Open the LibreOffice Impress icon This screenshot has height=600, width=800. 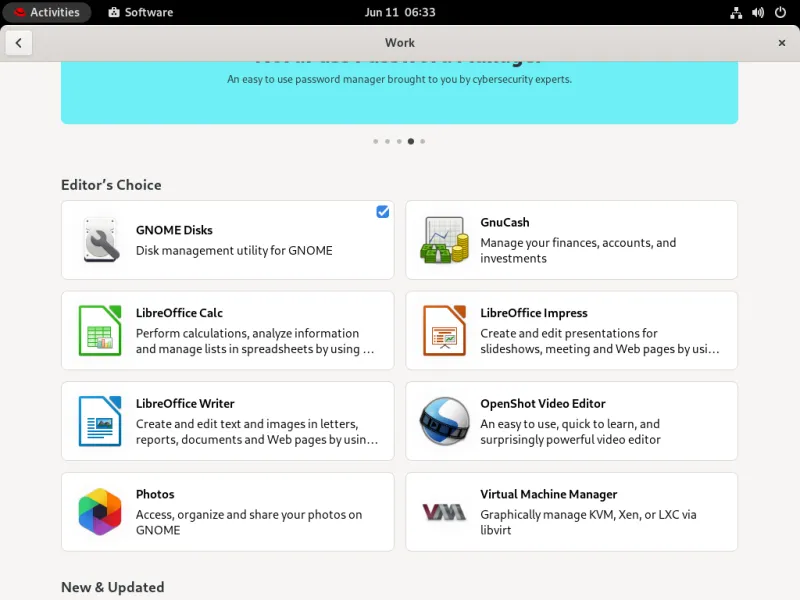point(441,330)
